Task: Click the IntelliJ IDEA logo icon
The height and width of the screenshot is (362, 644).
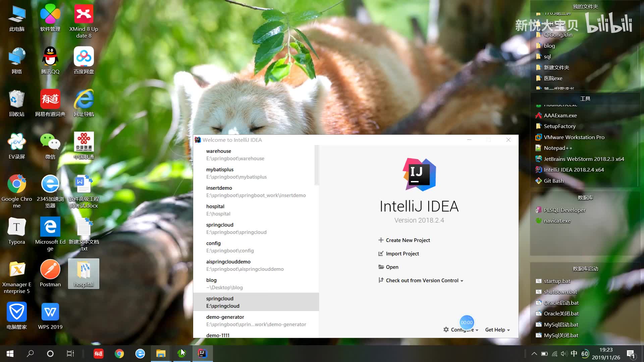Action: [419, 174]
